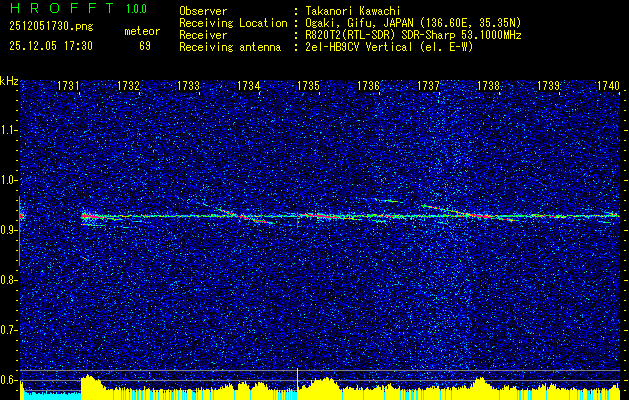Click time marker 1740
629x400 pixels.
[608, 85]
